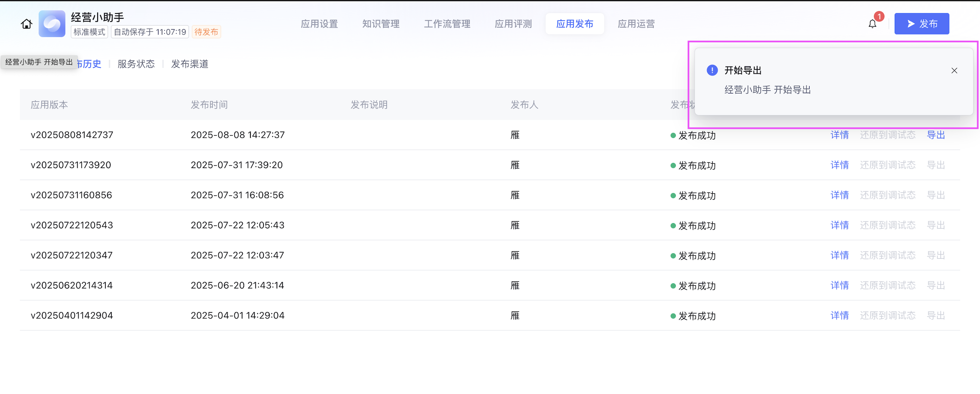View 详情 for version v20250731173920

tap(839, 165)
